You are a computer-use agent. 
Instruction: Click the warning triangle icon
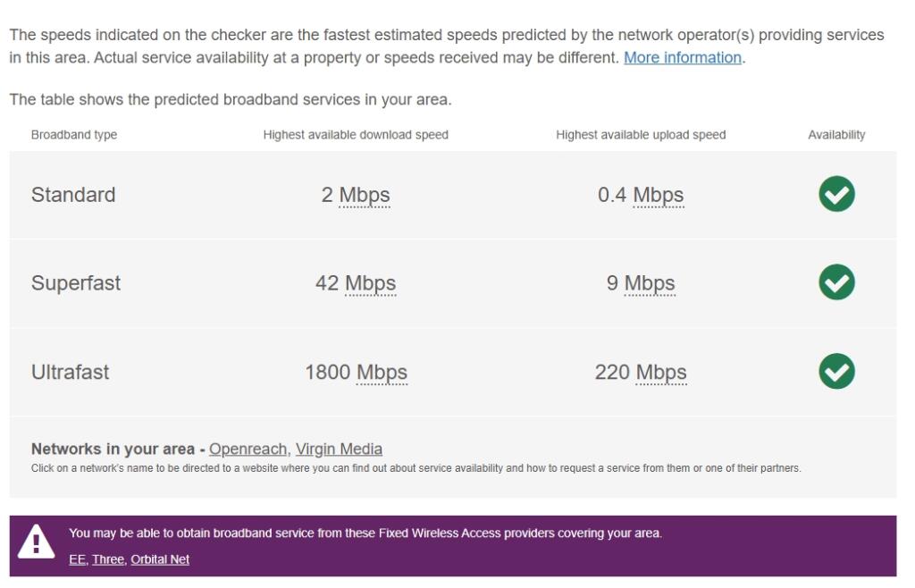[x=36, y=541]
